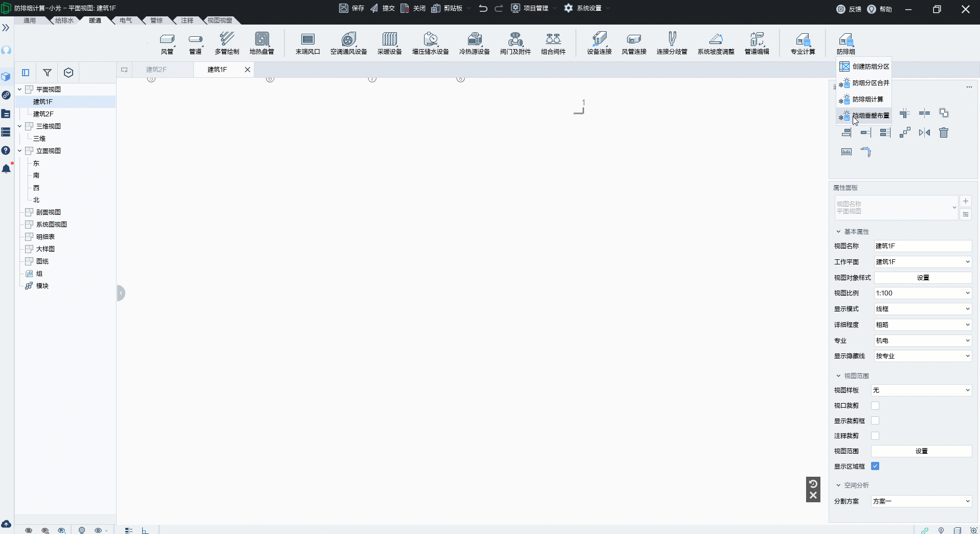The height and width of the screenshot is (534, 980).
Task: Open the 地热盘管 floor heating coil tool
Action: (x=261, y=43)
